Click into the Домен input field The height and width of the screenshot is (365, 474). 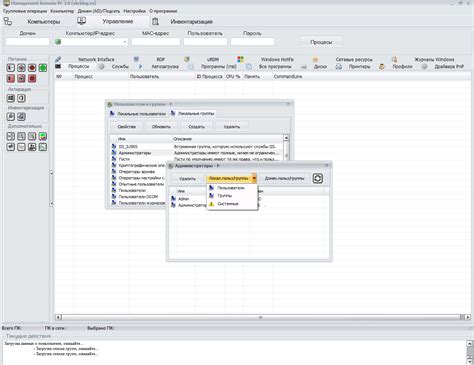click(x=28, y=42)
